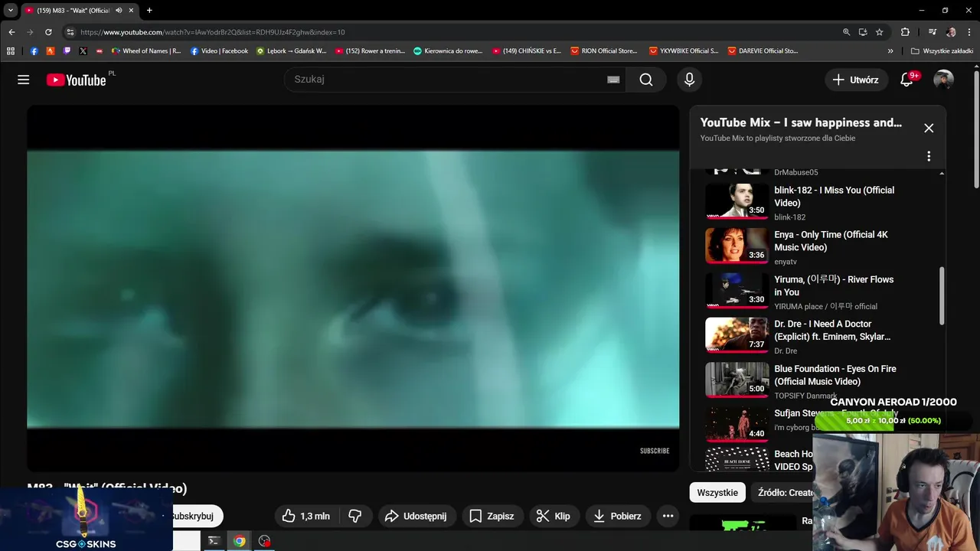This screenshot has width=980, height=551.
Task: Switch to the M83 Wait tab
Action: (73, 11)
